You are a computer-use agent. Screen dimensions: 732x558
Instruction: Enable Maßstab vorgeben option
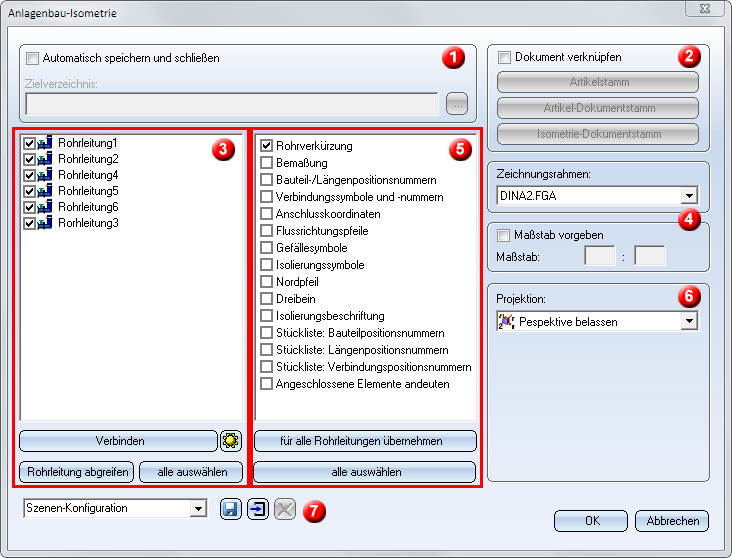click(503, 235)
